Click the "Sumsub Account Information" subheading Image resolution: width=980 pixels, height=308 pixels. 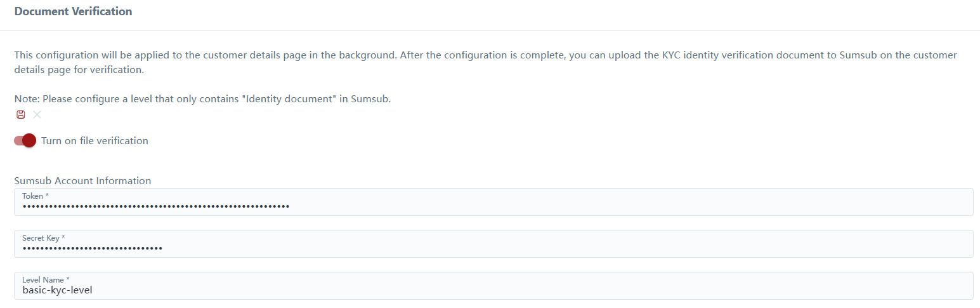point(82,181)
